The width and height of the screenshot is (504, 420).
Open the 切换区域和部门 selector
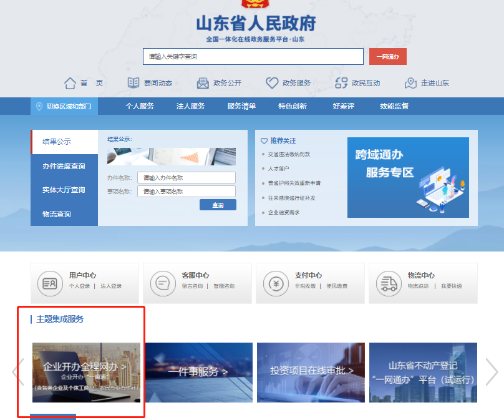[64, 106]
